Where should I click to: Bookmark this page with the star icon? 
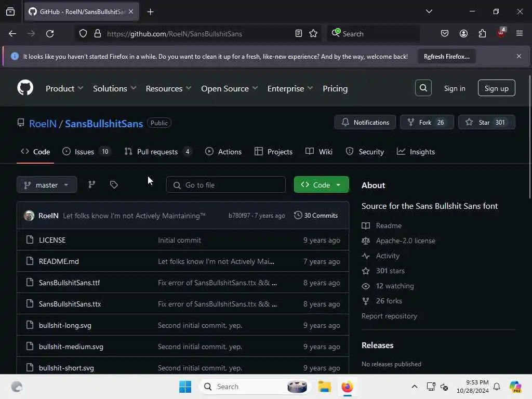point(313,34)
